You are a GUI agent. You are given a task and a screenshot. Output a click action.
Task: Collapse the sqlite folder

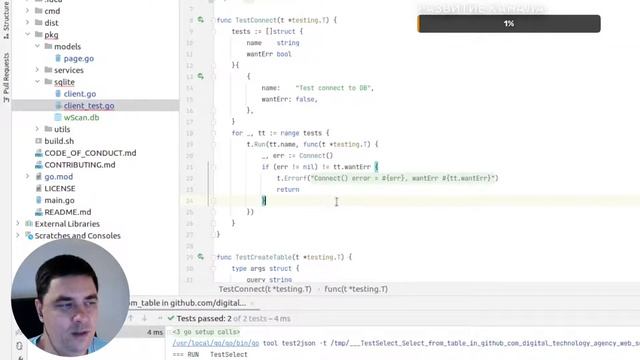click(x=37, y=82)
